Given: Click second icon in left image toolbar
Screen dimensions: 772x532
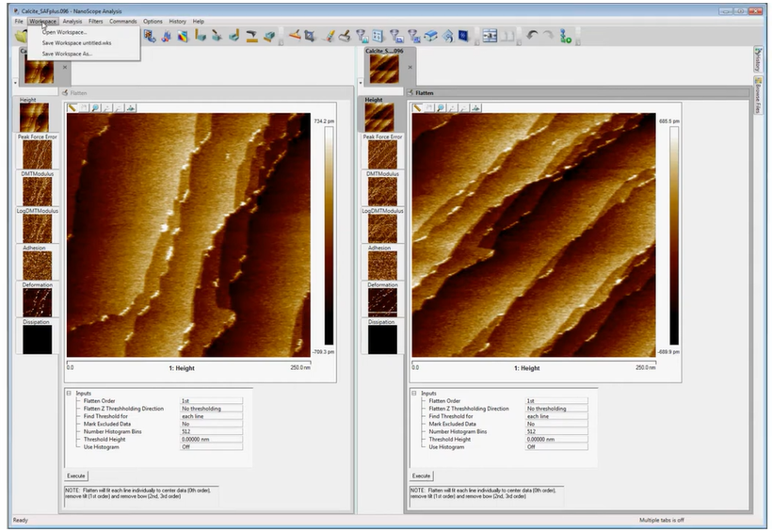Looking at the screenshot, I should [x=84, y=108].
